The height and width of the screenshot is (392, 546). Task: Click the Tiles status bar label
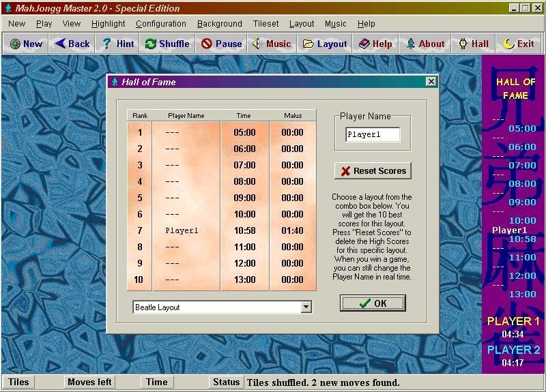pos(18,382)
